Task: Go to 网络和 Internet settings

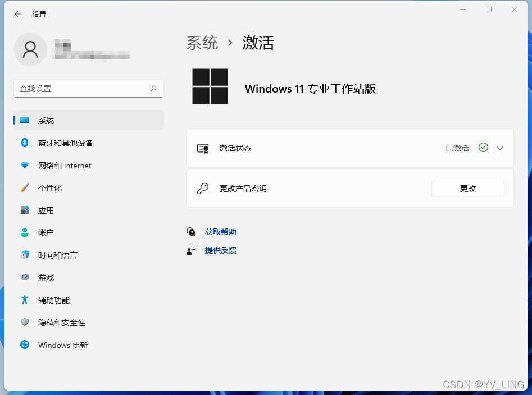Action: pyautogui.click(x=89, y=166)
